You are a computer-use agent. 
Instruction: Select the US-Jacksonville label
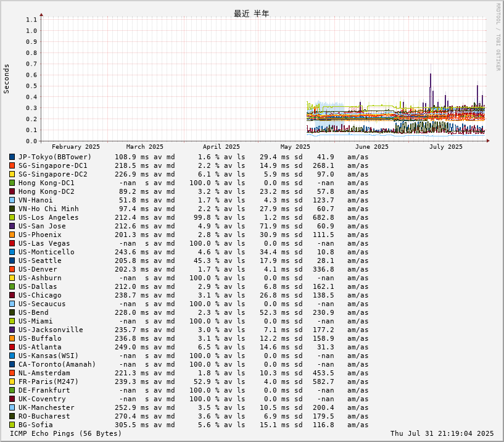(x=51, y=330)
